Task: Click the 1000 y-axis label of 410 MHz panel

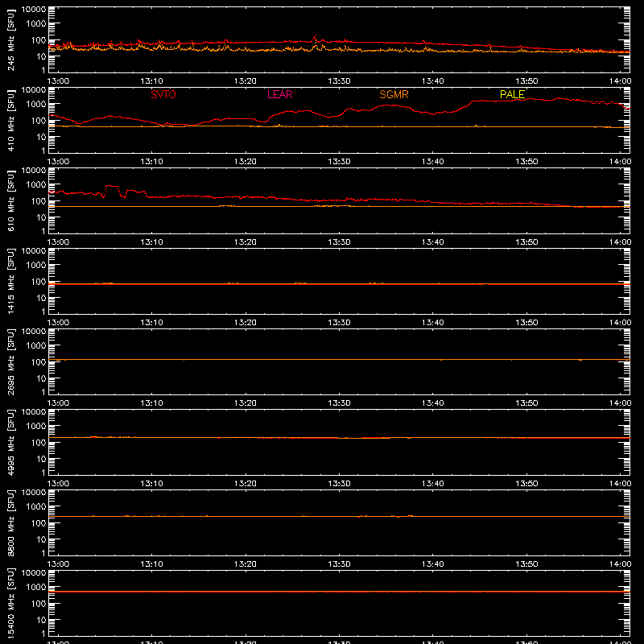Action: (x=36, y=104)
